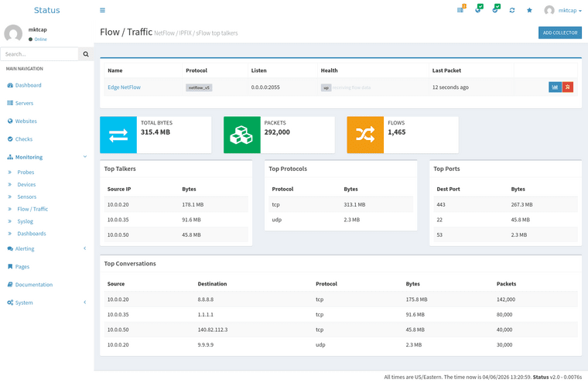Screen dimensions: 588x383
Task: Expand the Alerting menu chevron
Action: [x=85, y=248]
